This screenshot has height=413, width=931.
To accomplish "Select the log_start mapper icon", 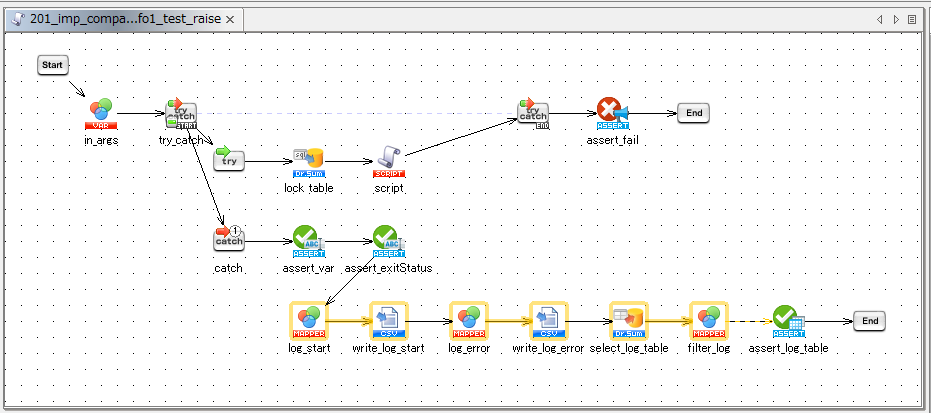I will [x=308, y=320].
